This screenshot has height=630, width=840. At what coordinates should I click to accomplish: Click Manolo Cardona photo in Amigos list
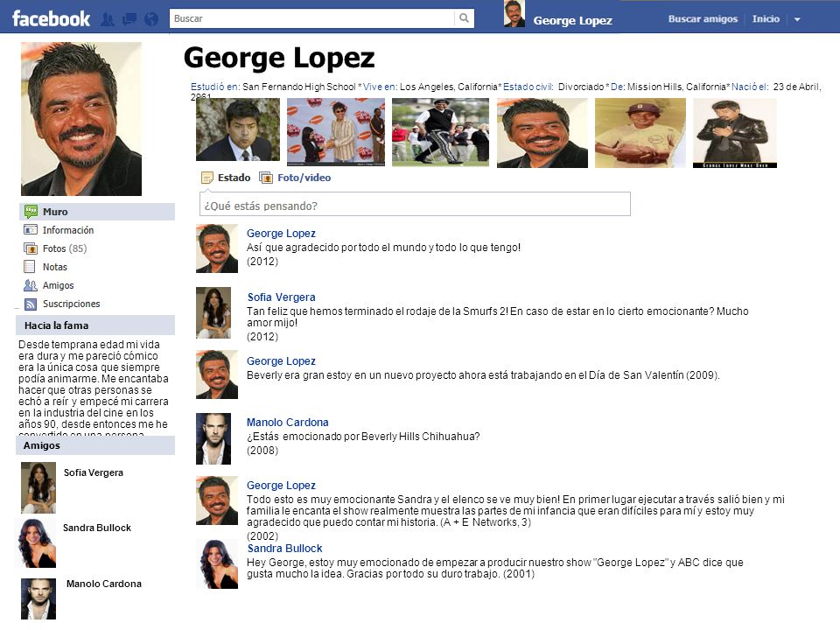tap(38, 598)
